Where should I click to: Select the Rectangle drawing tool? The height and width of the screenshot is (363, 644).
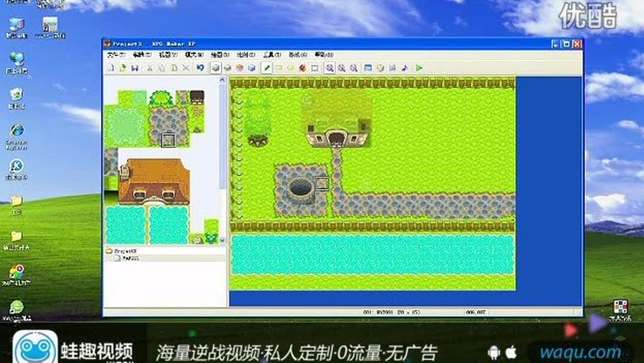point(278,67)
